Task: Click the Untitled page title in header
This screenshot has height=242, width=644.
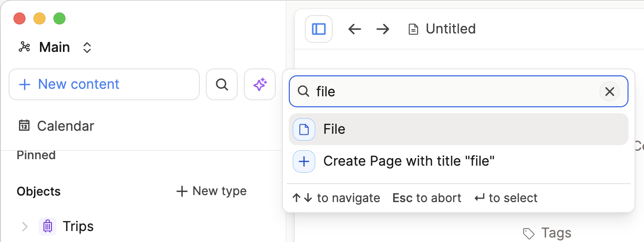Action: [450, 29]
